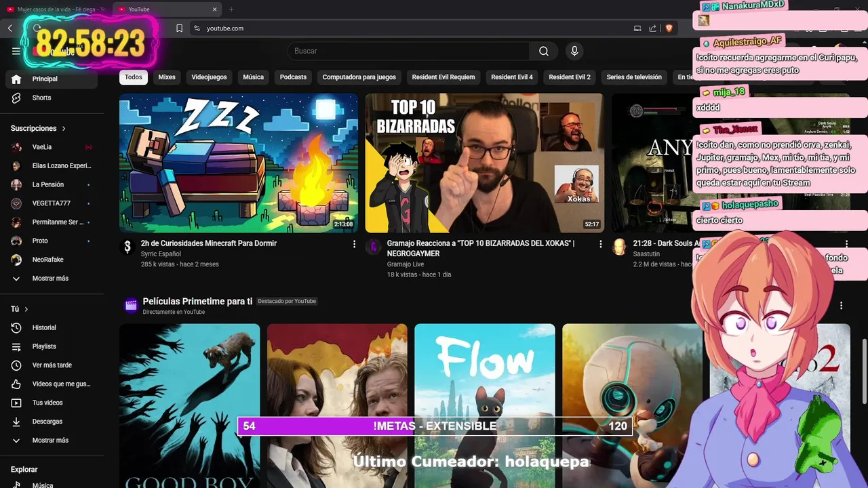The image size is (868, 488).
Task: Open the Elias Lozano Experi... subscription
Action: point(52,165)
